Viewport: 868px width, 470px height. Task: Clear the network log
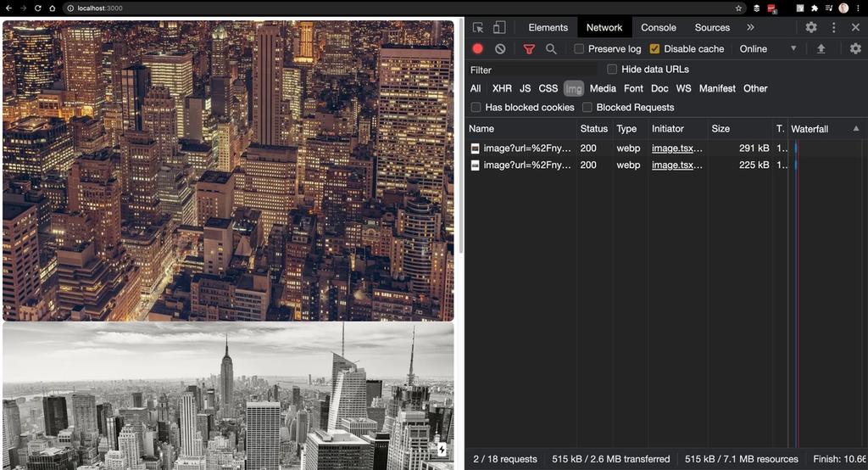point(500,49)
